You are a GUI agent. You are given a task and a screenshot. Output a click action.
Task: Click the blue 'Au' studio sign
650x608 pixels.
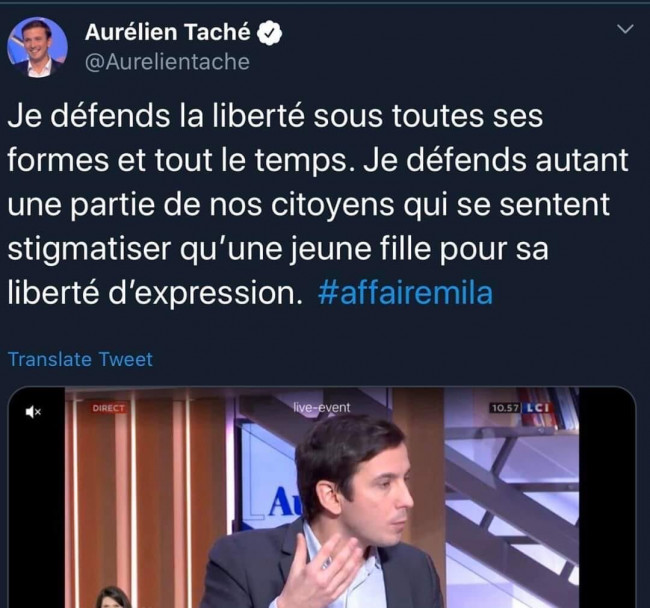[285, 501]
